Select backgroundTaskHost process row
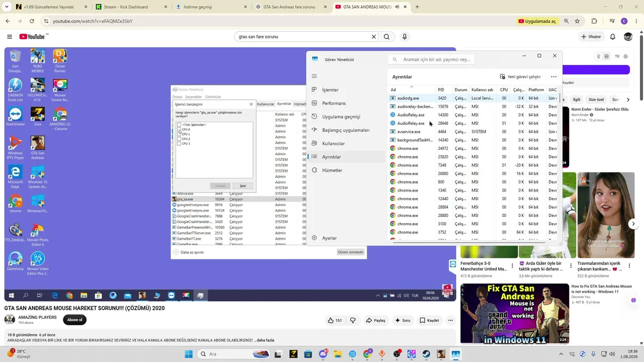 [x=473, y=140]
